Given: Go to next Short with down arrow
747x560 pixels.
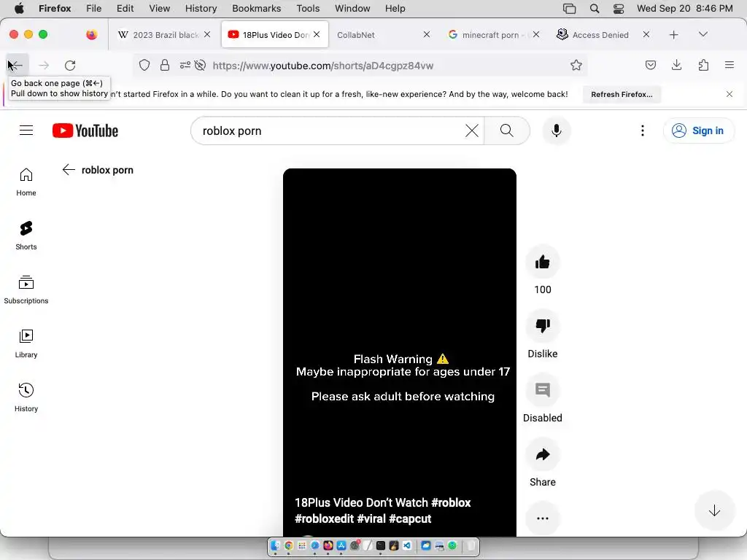Looking at the screenshot, I should point(714,510).
